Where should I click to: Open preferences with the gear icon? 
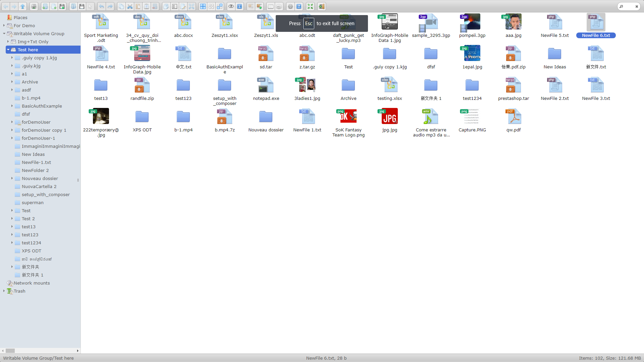click(x=290, y=6)
